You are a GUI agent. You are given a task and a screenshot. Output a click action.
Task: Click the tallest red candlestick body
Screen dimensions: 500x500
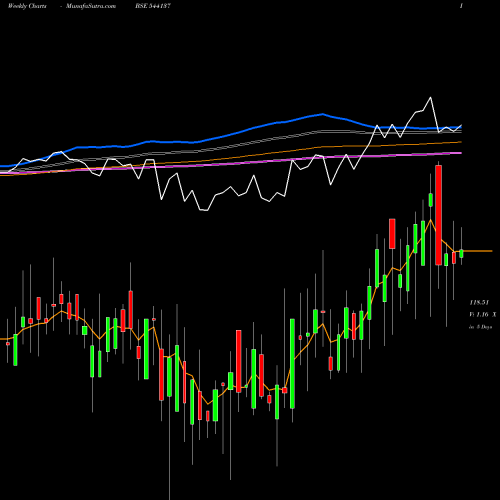[x=438, y=215]
